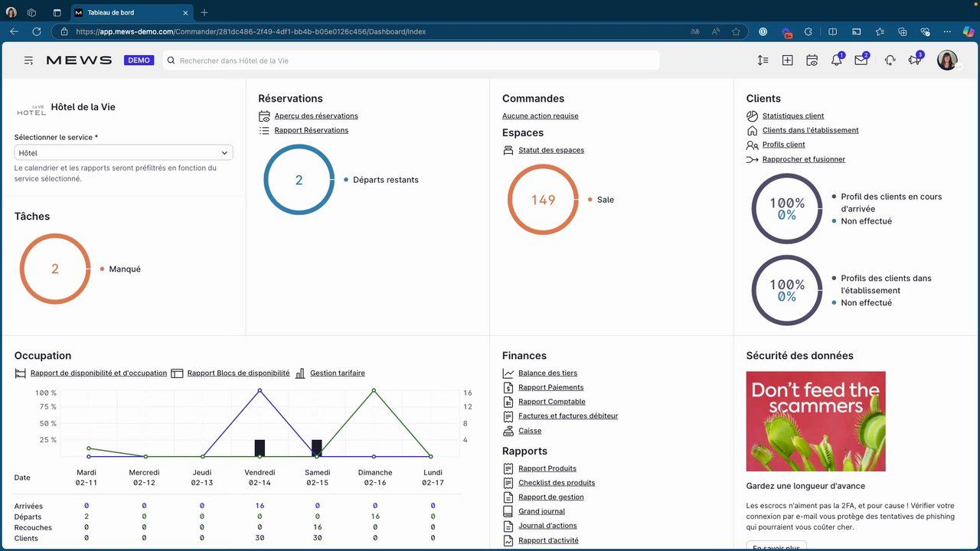The image size is (980, 551).
Task: Open the calendar timeline icon
Action: (812, 60)
